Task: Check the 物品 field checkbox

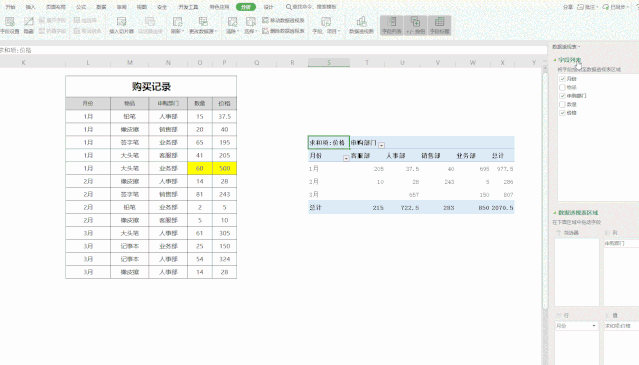Action: click(562, 87)
